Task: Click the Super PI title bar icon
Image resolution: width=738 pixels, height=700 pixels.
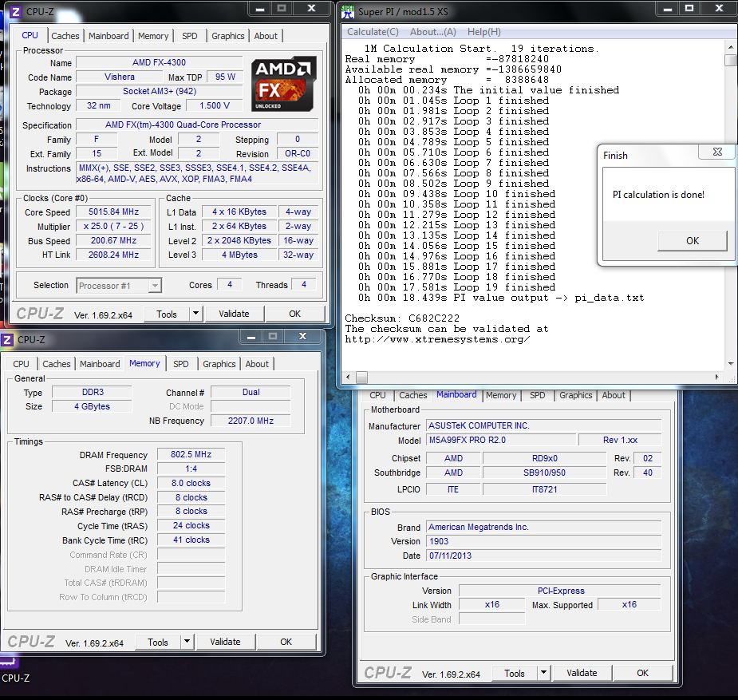Action: point(348,11)
